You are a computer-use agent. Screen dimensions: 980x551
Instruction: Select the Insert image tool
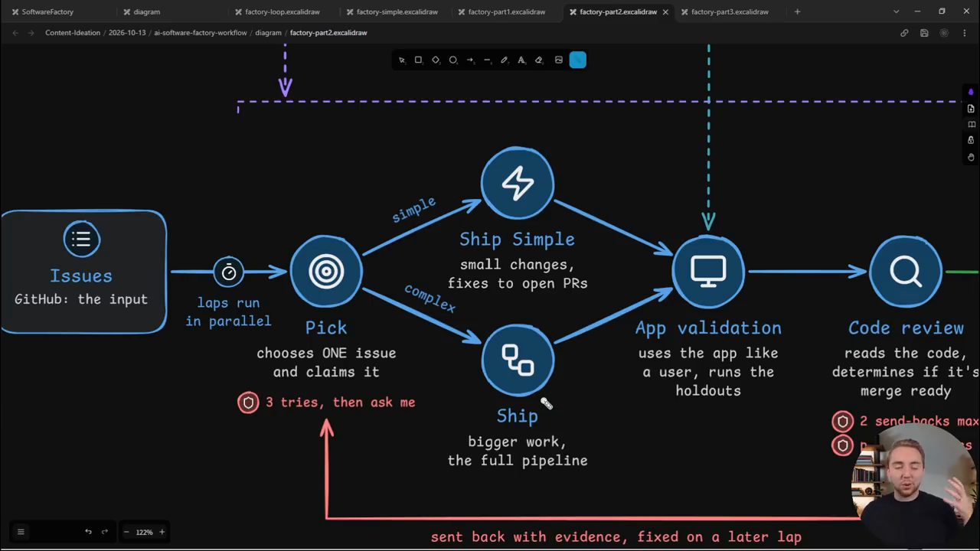pyautogui.click(x=559, y=60)
